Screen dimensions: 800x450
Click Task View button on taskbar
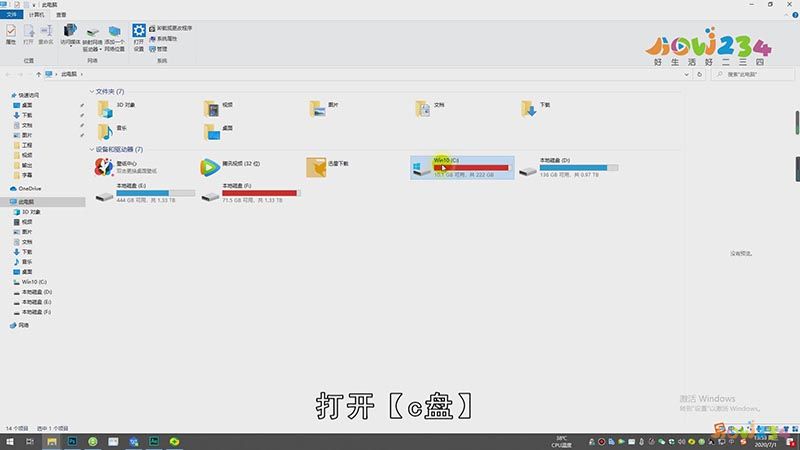30,441
